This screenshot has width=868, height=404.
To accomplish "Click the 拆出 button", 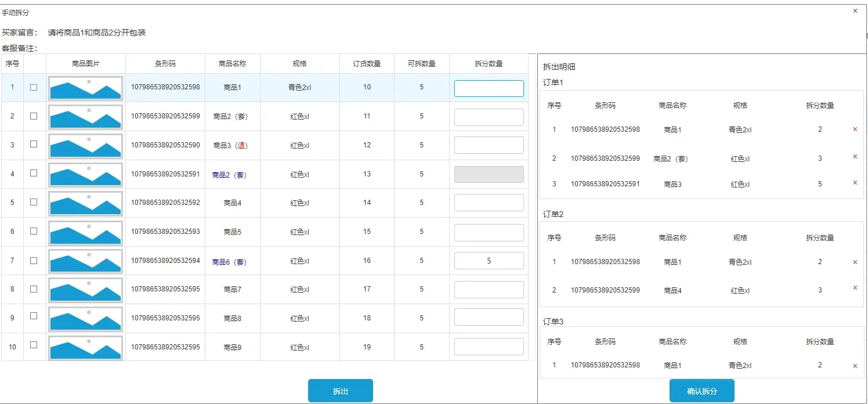I will (340, 390).
